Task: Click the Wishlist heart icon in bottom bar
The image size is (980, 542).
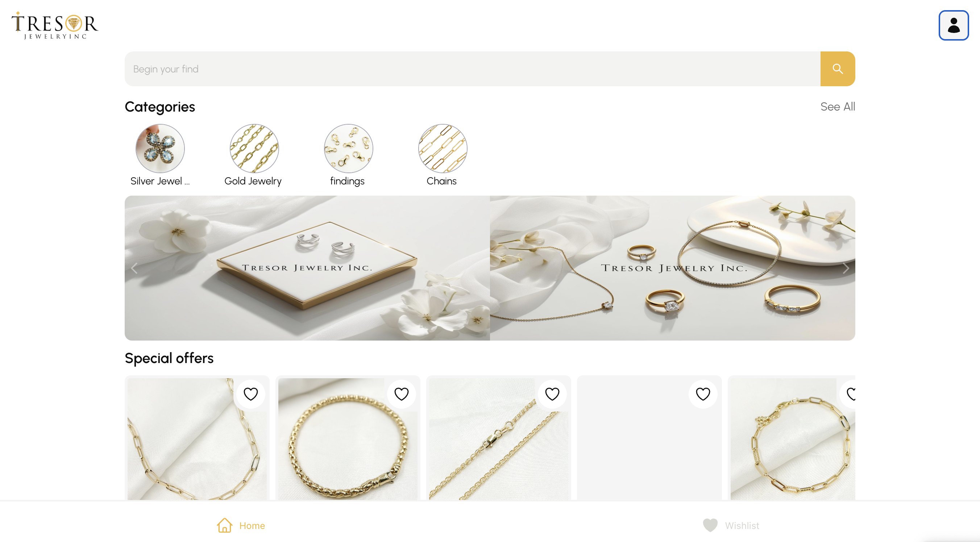Action: click(710, 525)
